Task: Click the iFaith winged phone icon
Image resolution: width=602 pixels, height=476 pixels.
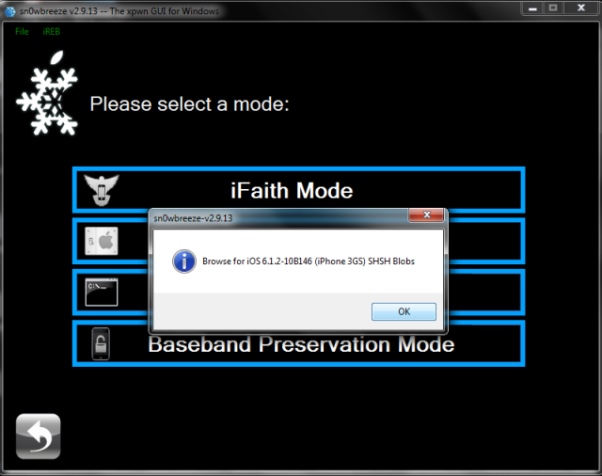Action: (x=101, y=190)
